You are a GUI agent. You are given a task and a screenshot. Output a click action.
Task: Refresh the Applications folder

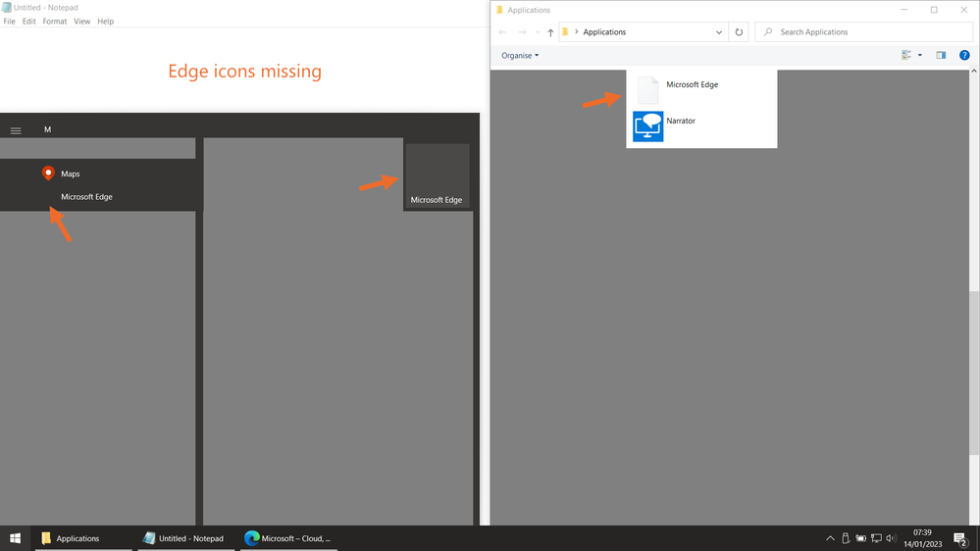click(739, 32)
